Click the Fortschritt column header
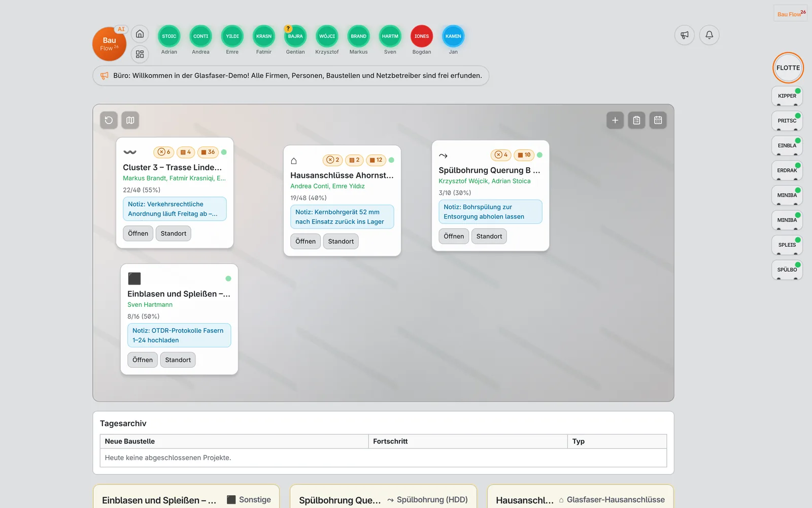The width and height of the screenshot is (812, 508). [x=468, y=441]
